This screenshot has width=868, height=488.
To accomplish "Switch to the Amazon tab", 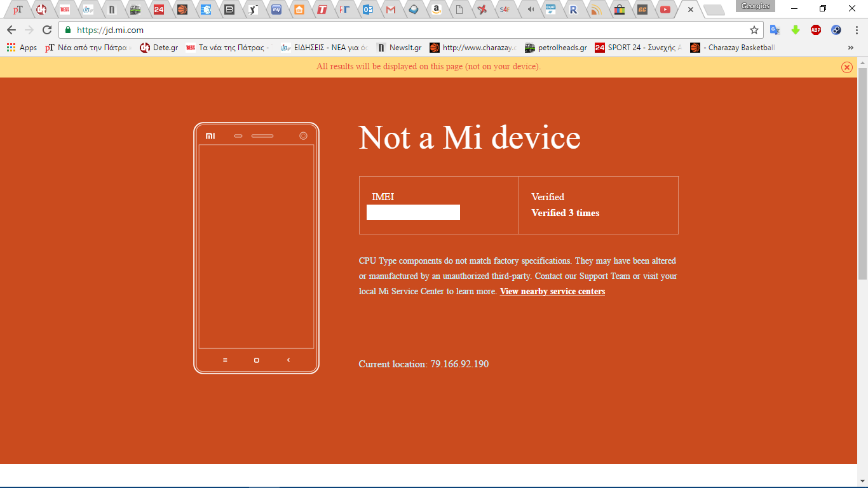I will click(435, 10).
